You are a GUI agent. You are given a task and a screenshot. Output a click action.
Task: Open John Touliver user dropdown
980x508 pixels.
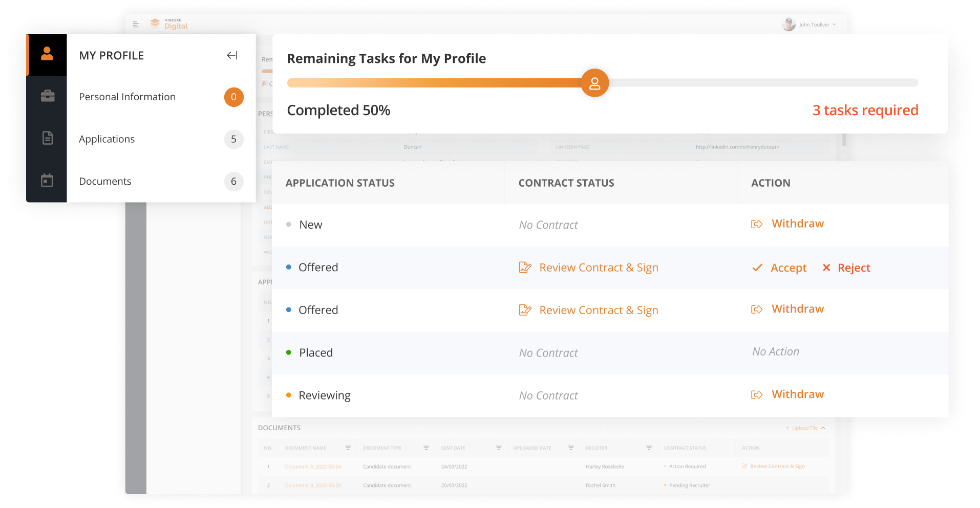coord(809,25)
